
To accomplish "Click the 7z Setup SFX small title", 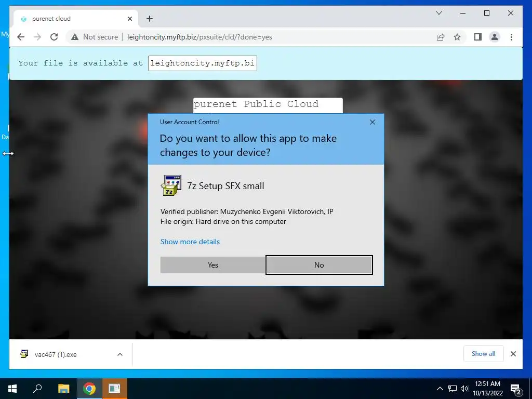I will (225, 186).
